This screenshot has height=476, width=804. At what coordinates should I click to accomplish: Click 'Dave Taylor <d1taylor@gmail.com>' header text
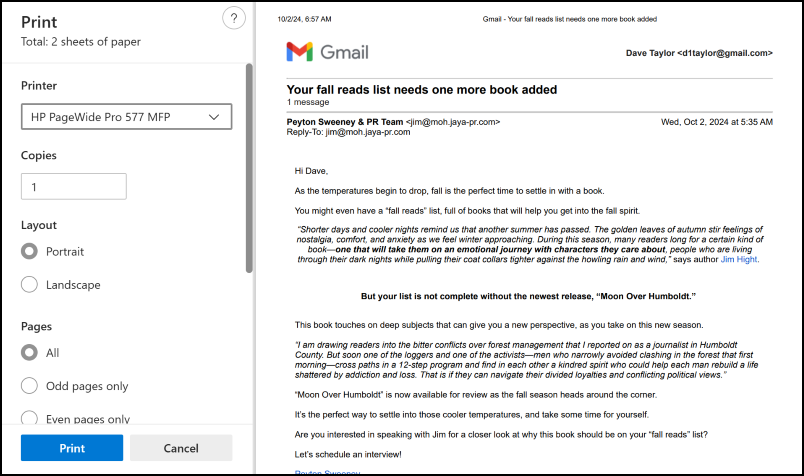tap(699, 53)
